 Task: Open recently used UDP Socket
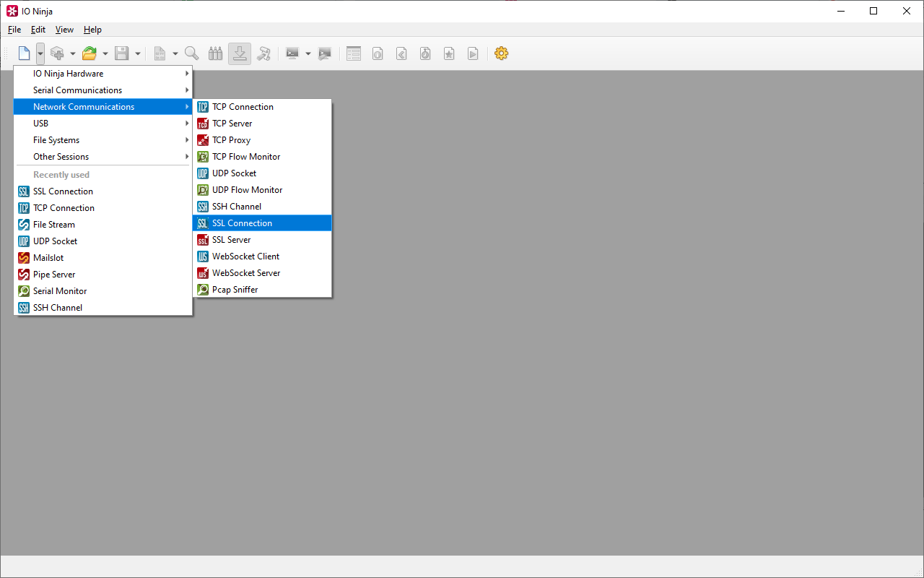click(103, 241)
